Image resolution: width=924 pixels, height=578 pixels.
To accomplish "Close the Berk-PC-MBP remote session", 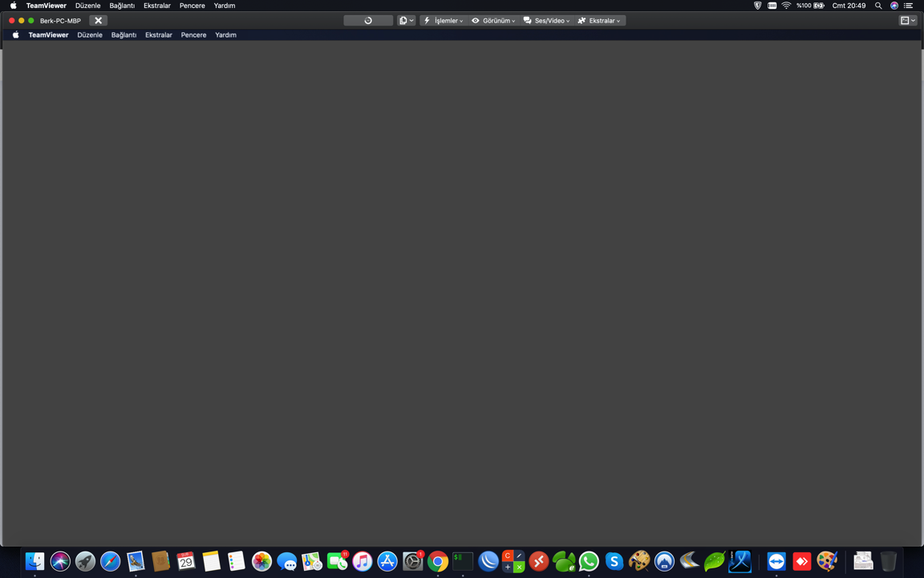I will (x=98, y=21).
